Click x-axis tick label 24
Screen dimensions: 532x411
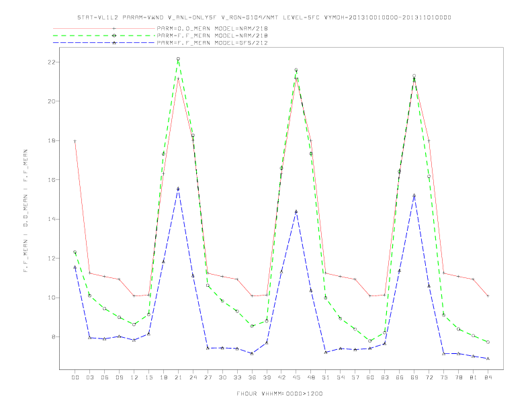click(x=193, y=377)
